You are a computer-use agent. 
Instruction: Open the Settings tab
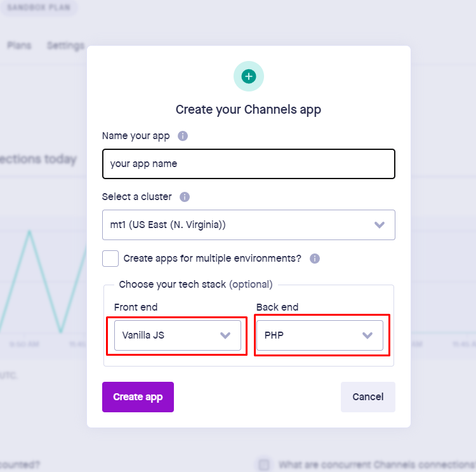coord(65,46)
